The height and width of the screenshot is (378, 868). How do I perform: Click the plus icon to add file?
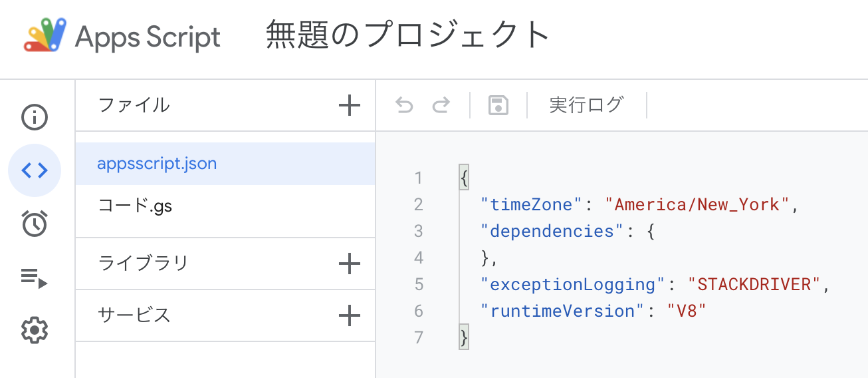click(349, 105)
